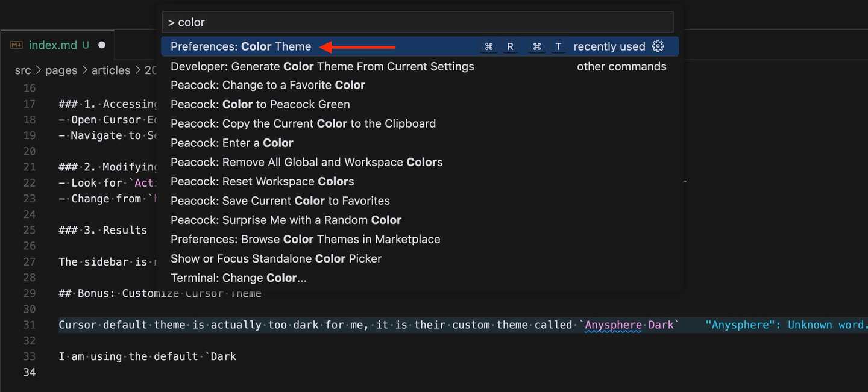
Task: Switch to the index.md editor tab
Action: click(57, 45)
